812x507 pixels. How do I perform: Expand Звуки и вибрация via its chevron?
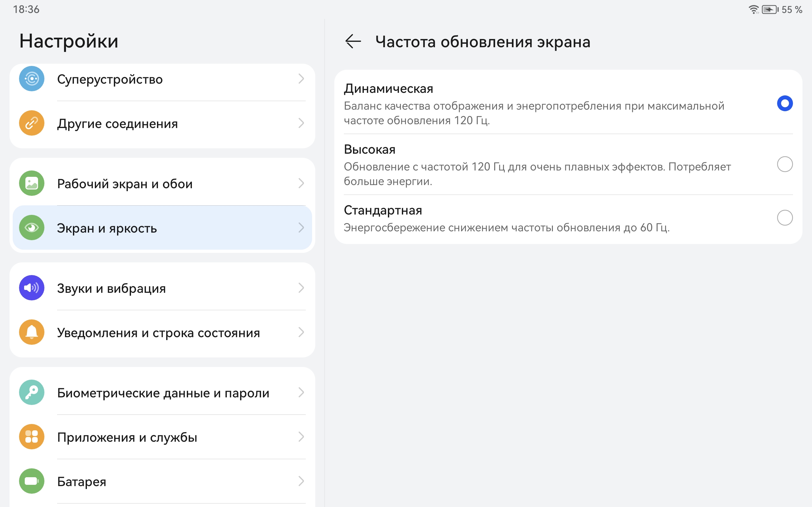(x=301, y=288)
